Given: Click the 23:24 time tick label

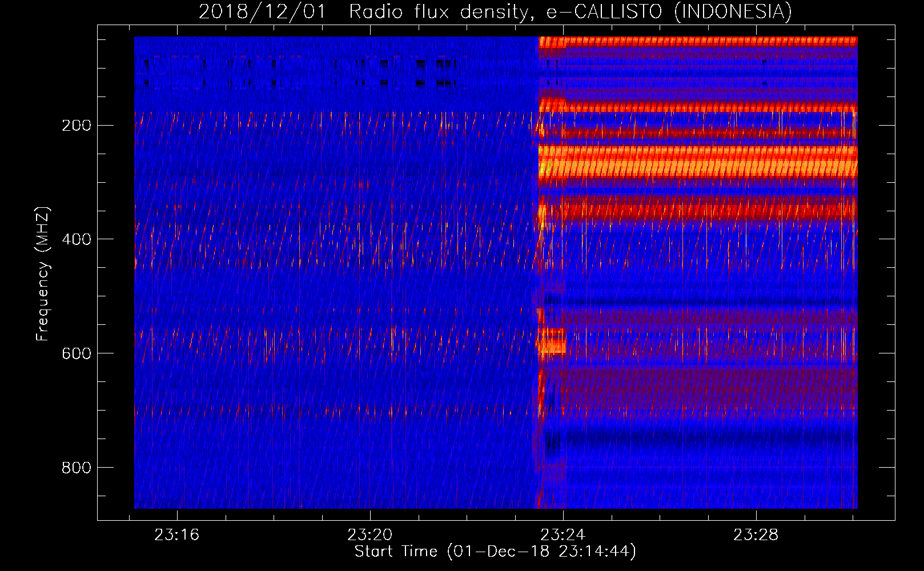Looking at the screenshot, I should click(563, 535).
